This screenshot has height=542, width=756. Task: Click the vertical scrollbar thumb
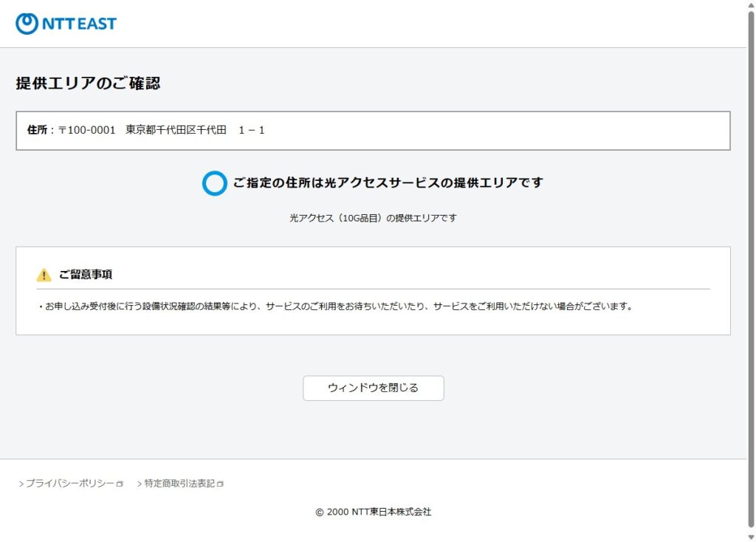[751, 269]
